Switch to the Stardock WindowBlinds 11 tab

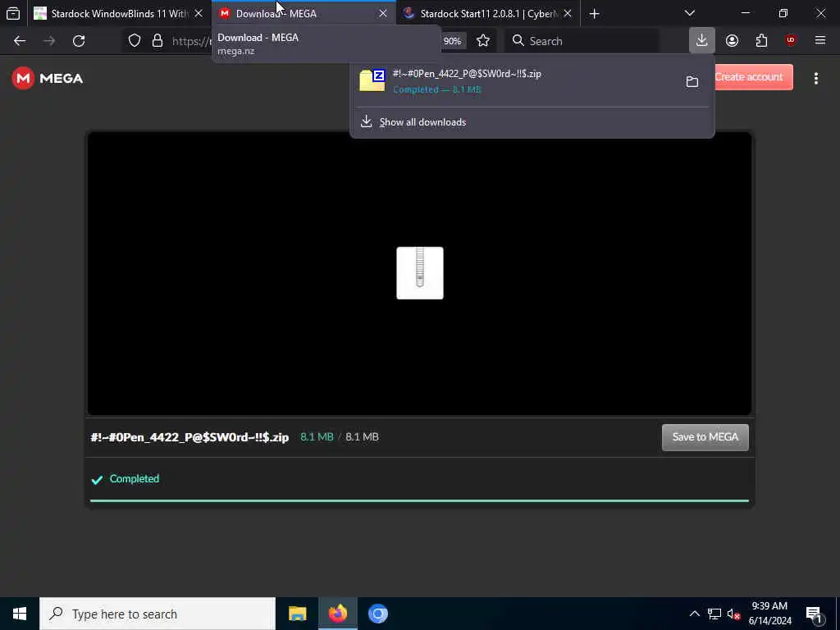point(119,13)
